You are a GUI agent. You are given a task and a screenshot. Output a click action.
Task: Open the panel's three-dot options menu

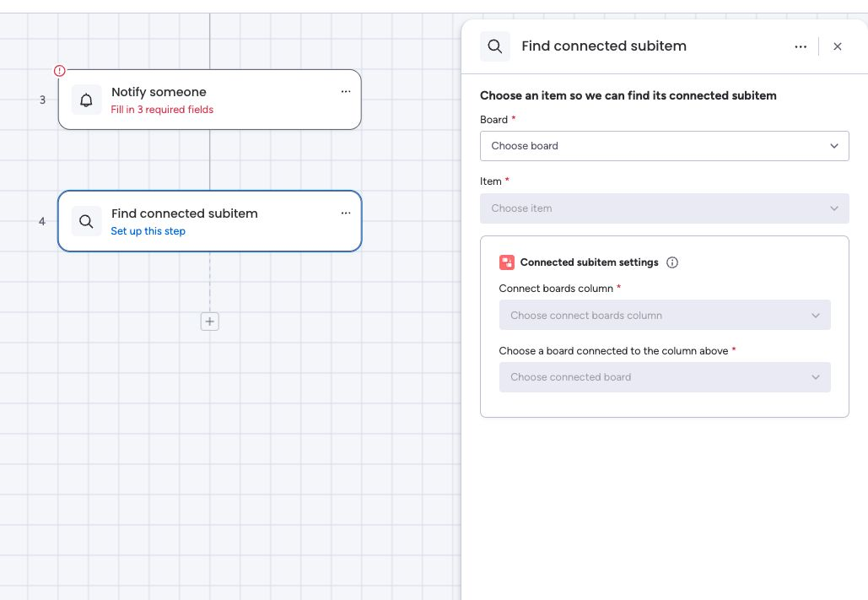coord(801,46)
